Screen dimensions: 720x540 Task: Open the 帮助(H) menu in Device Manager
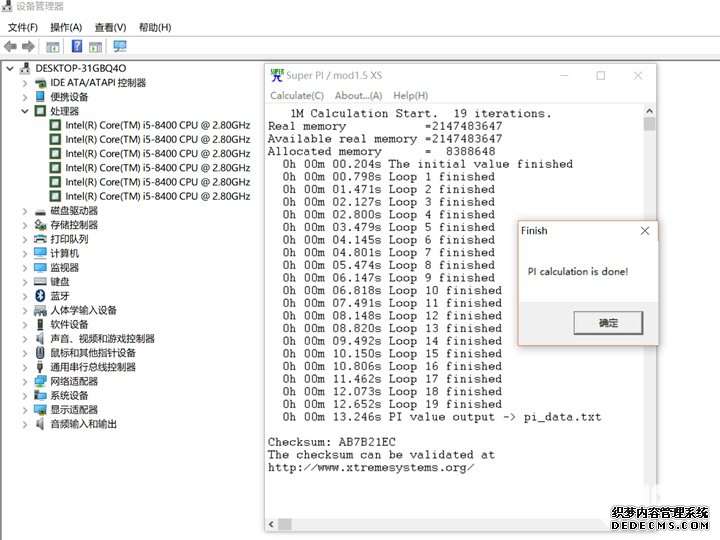(155, 28)
